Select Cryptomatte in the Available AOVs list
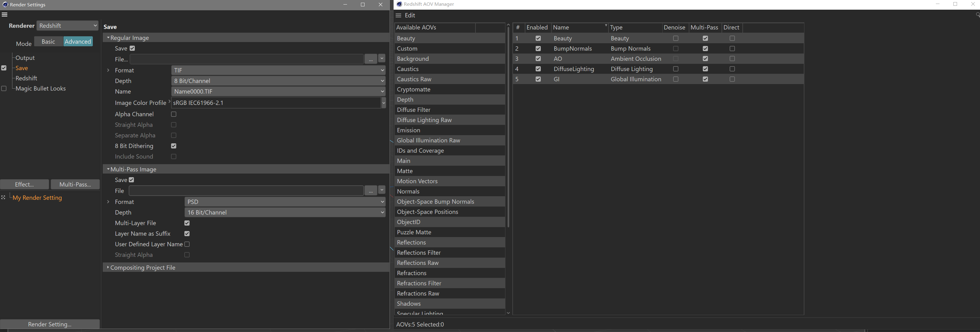Image resolution: width=980 pixels, height=332 pixels. 413,90
